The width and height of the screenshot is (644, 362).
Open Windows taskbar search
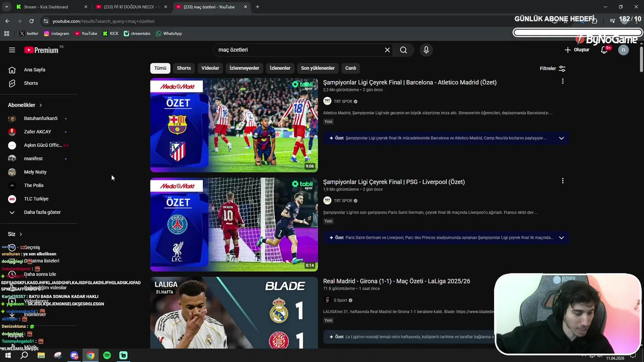[x=24, y=355]
